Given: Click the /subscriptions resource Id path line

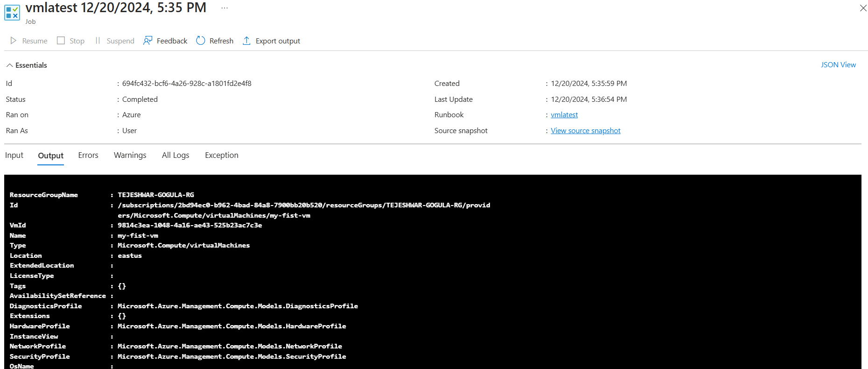Looking at the screenshot, I should pos(304,205).
